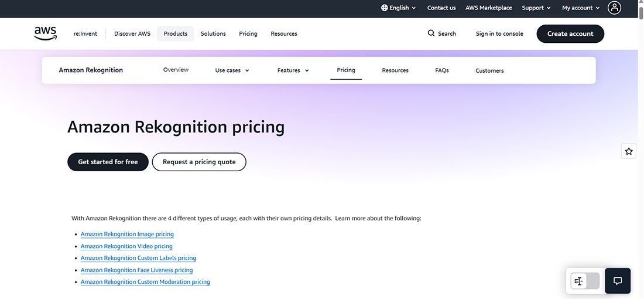Click Request a pricing quote button
This screenshot has width=644, height=299.
pos(199,162)
